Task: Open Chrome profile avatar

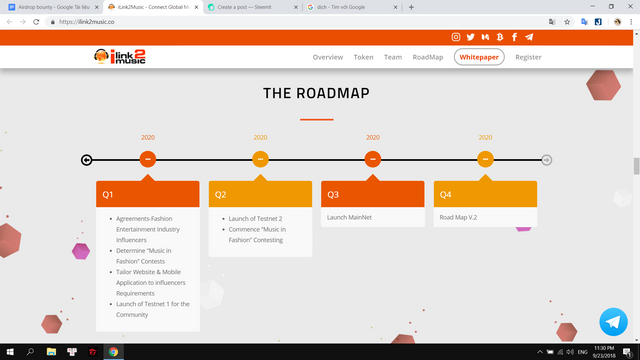Action: [x=617, y=22]
